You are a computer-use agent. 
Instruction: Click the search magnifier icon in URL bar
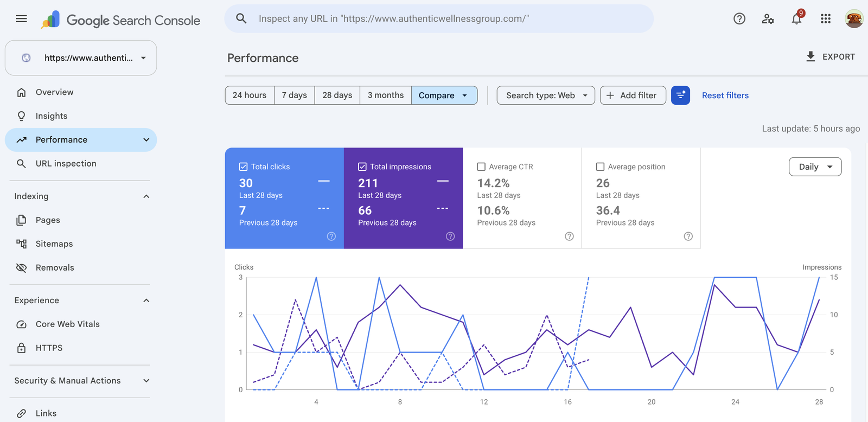click(x=241, y=19)
